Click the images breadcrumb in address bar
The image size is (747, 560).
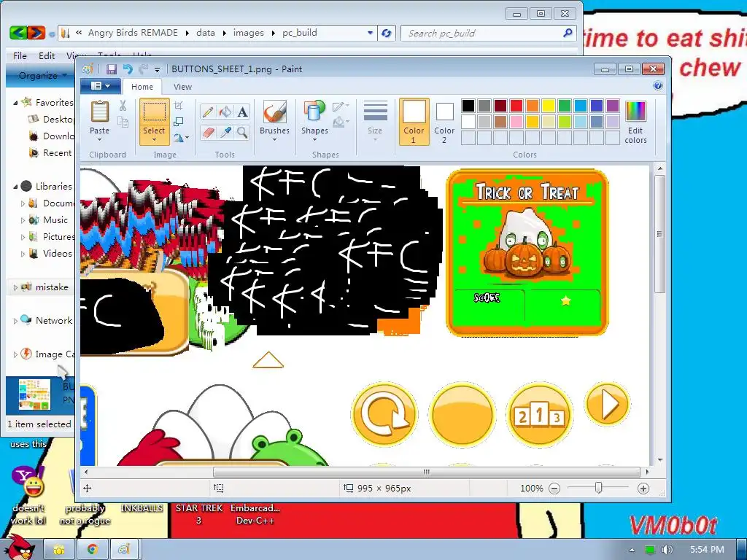(x=248, y=33)
